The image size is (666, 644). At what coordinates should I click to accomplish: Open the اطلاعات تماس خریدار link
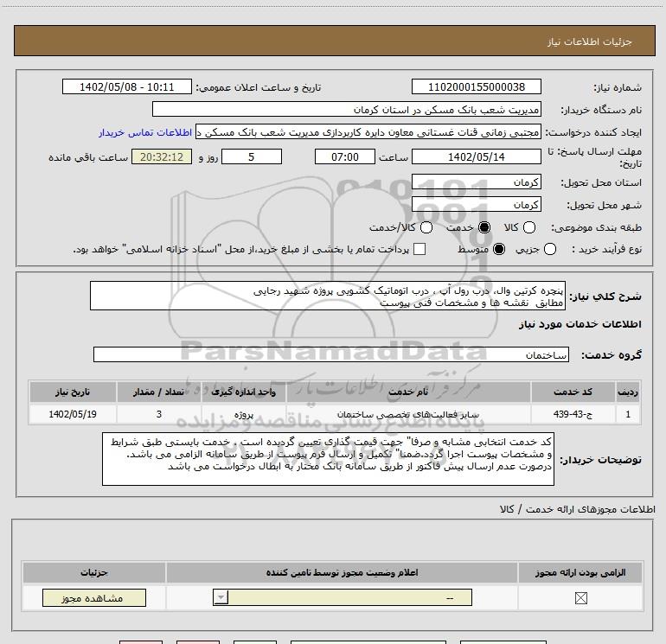tap(145, 132)
